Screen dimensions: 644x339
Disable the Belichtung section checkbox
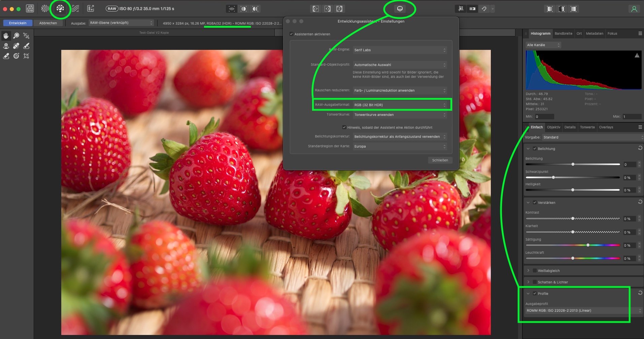click(x=535, y=149)
